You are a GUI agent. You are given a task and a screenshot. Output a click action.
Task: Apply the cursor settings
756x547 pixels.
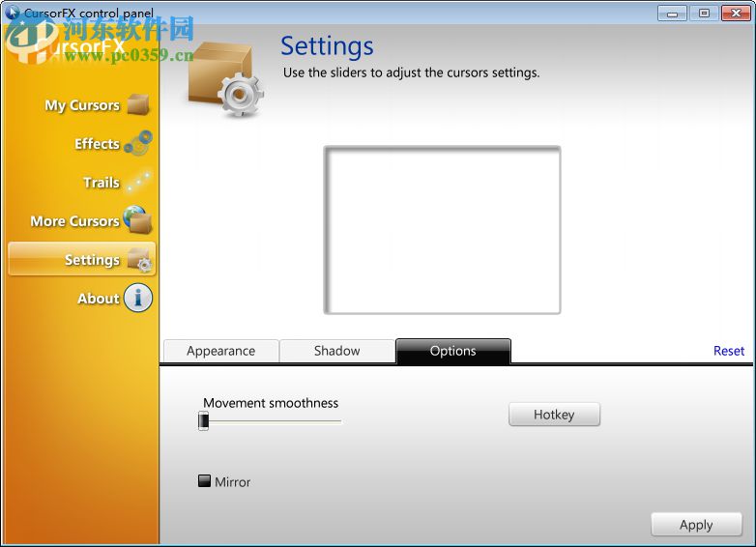tap(696, 525)
